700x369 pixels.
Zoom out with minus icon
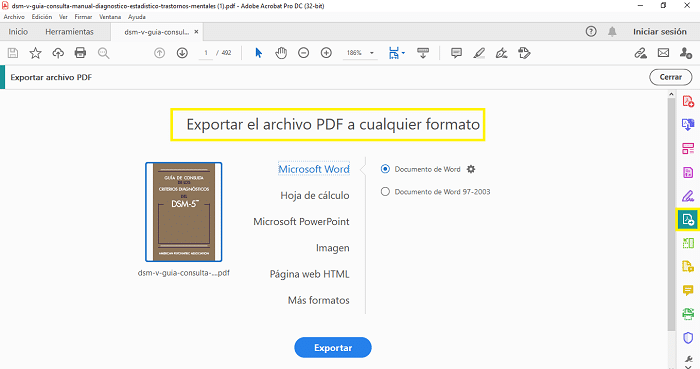(x=304, y=53)
